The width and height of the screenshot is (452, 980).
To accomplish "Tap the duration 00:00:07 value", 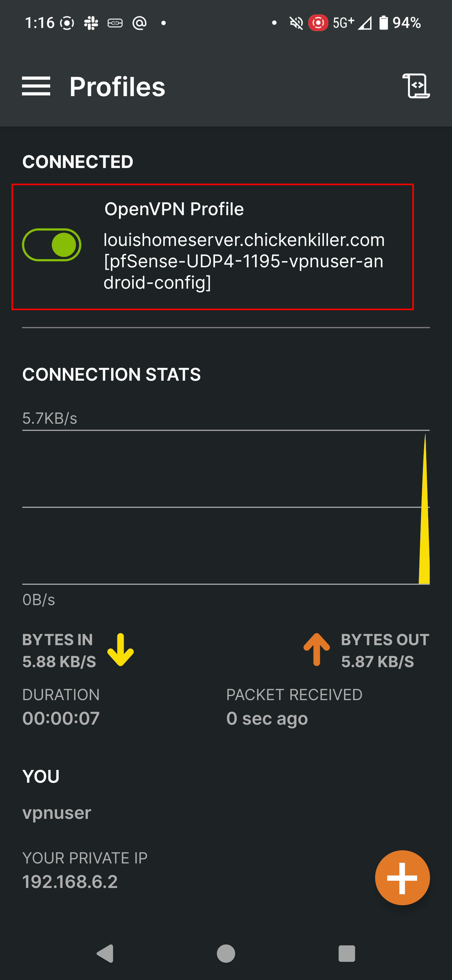I will click(61, 718).
